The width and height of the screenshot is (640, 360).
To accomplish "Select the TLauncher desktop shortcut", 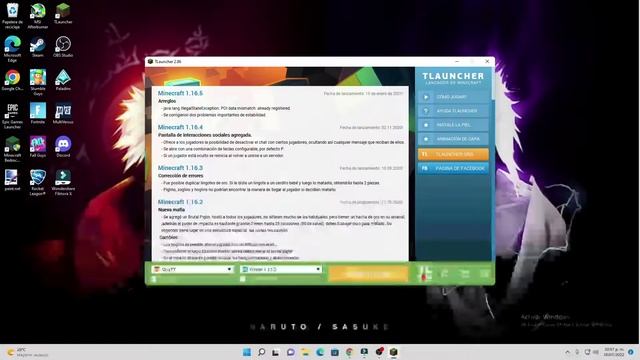I will 63,13.
